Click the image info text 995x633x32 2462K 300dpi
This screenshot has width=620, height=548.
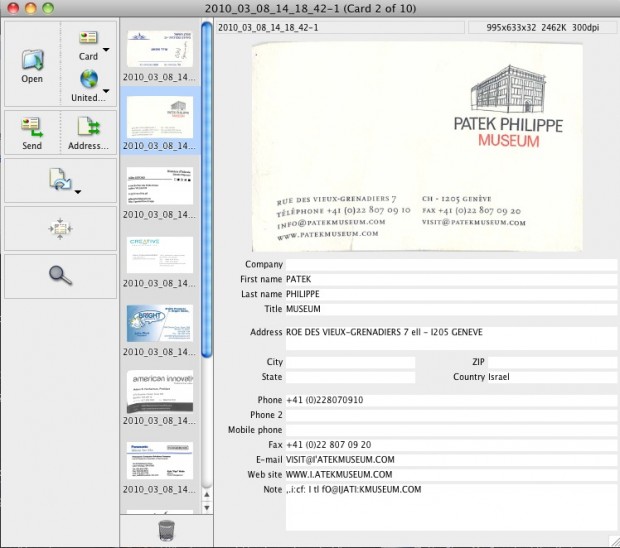[x=542, y=28]
